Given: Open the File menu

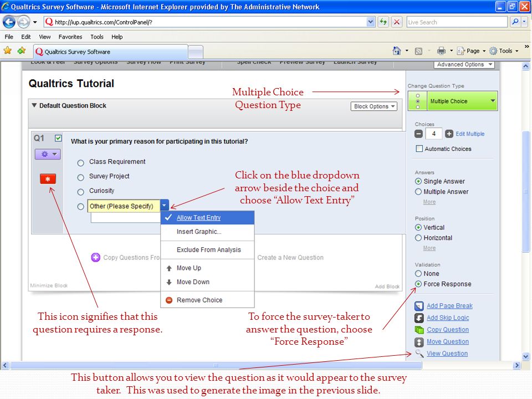Looking at the screenshot, I should 9,37.
